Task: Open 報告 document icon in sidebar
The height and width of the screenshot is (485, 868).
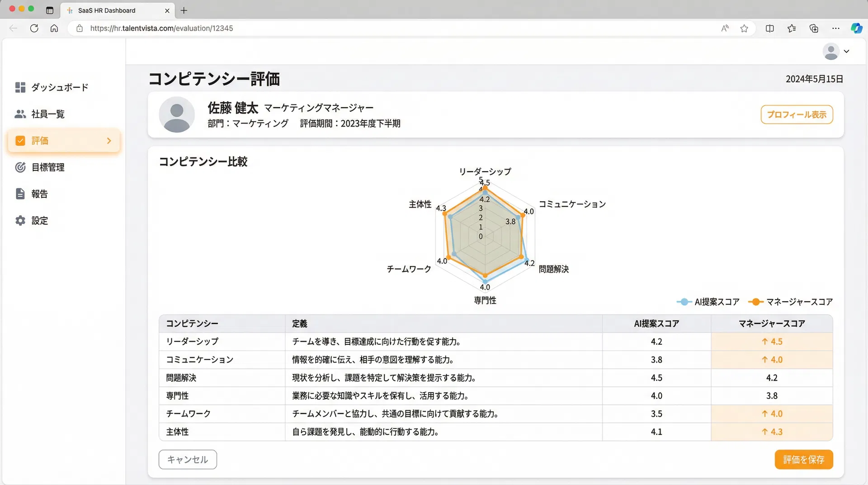Action: 20,194
